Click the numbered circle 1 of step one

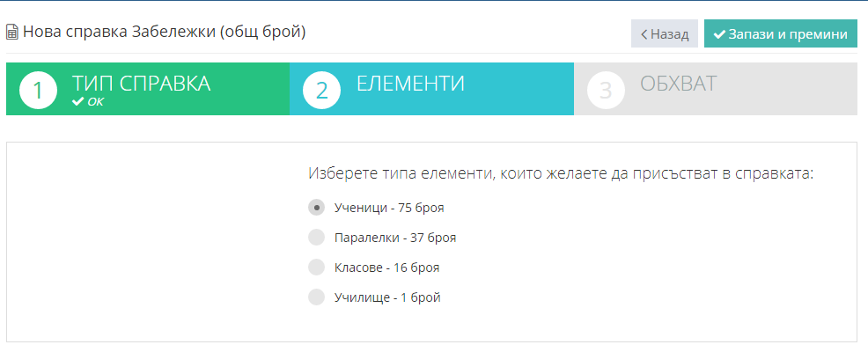tap(38, 90)
